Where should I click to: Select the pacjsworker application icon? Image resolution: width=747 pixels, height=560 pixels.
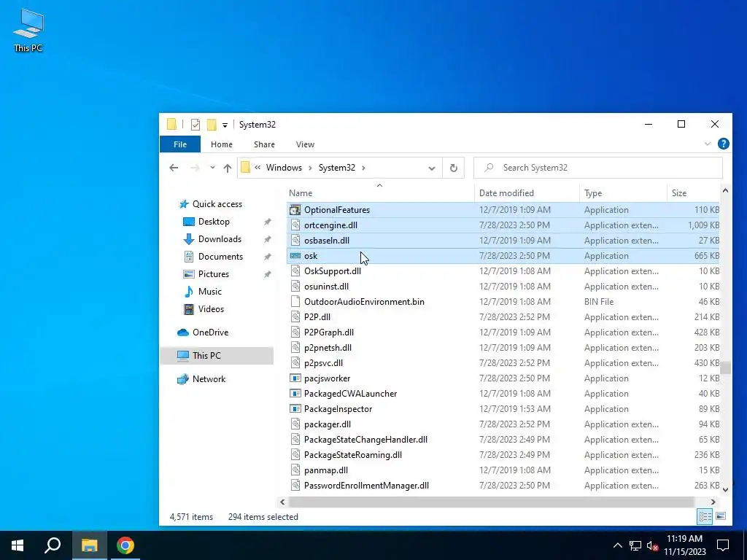coord(295,378)
